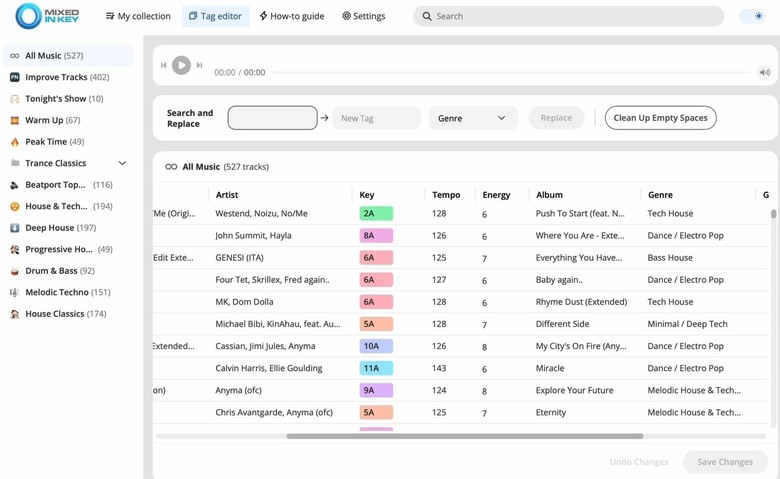Click the playback progress bar
Viewport: 780px width, 479px height.
[x=511, y=73]
